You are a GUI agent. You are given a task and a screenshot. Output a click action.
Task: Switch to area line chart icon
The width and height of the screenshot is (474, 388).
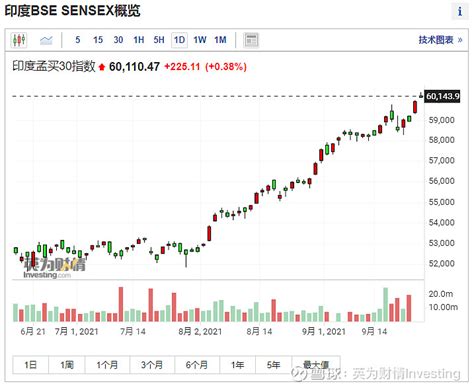(46, 40)
